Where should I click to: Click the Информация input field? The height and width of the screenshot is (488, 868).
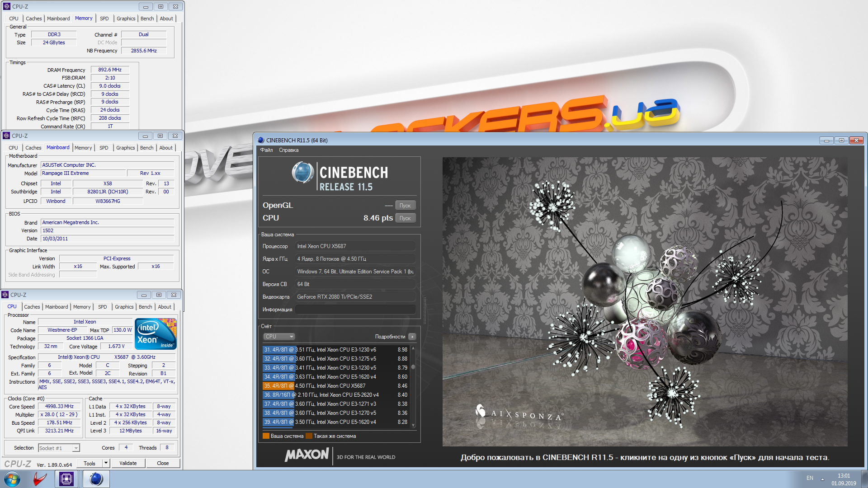(x=355, y=310)
